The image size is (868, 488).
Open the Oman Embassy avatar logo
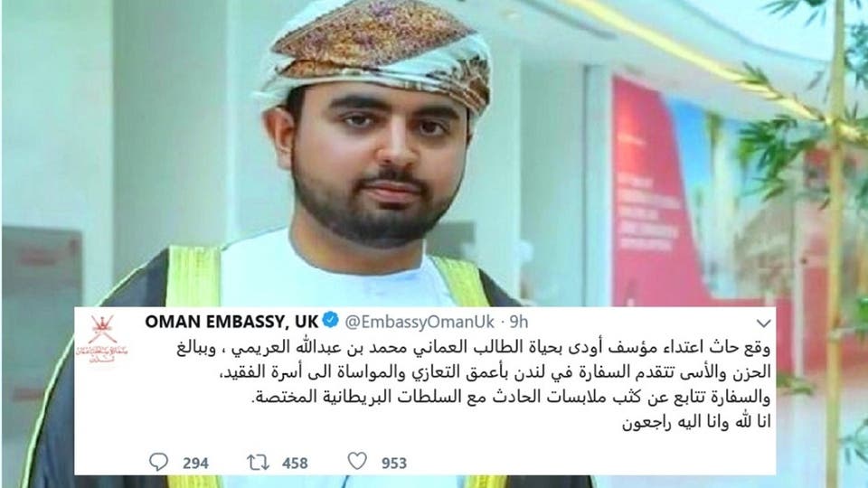click(103, 339)
